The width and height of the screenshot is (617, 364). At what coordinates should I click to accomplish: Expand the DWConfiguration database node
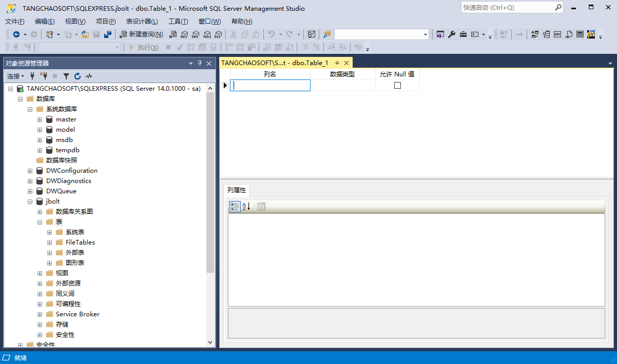point(30,171)
